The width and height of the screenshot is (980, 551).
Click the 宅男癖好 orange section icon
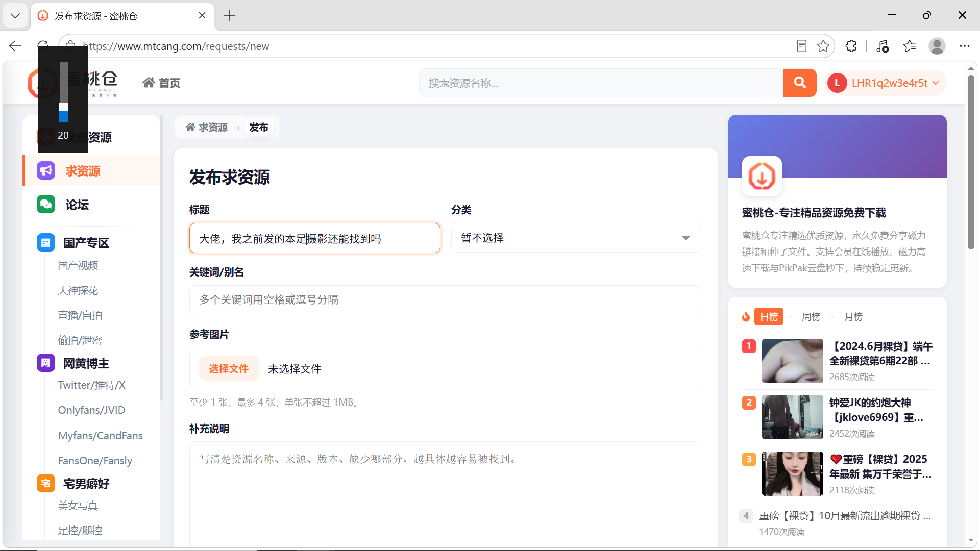[45, 483]
